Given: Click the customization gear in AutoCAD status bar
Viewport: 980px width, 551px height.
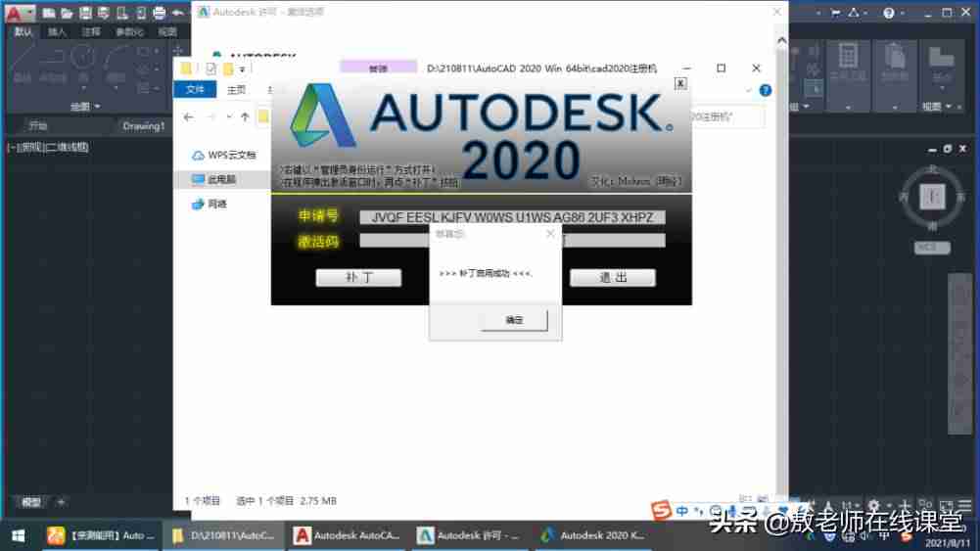Looking at the screenshot, I should [873, 505].
